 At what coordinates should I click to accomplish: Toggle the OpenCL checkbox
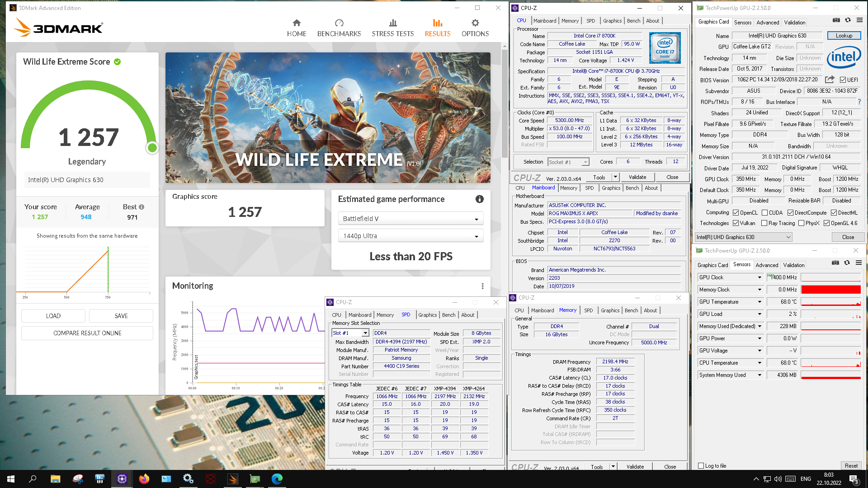[736, 213]
